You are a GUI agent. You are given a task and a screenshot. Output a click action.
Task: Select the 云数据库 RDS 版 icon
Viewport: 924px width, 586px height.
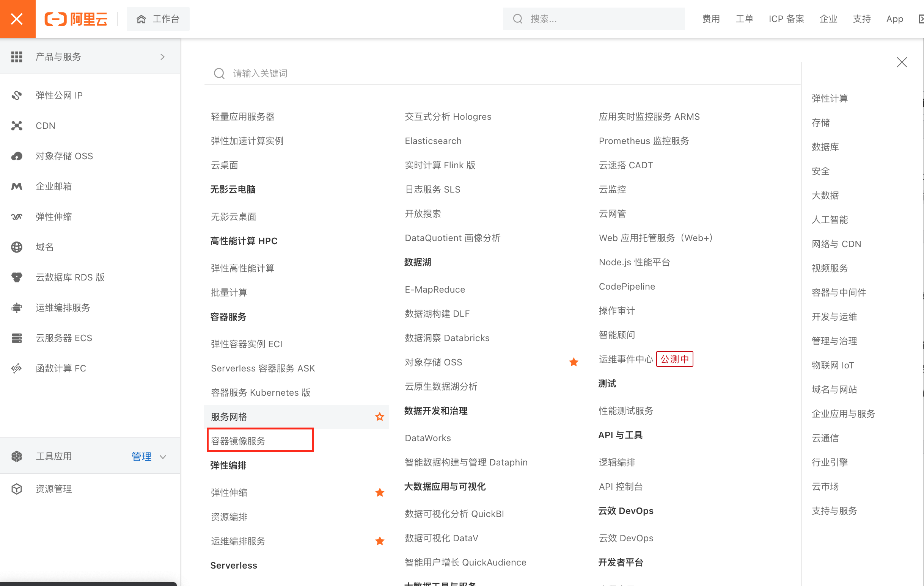[x=17, y=277]
